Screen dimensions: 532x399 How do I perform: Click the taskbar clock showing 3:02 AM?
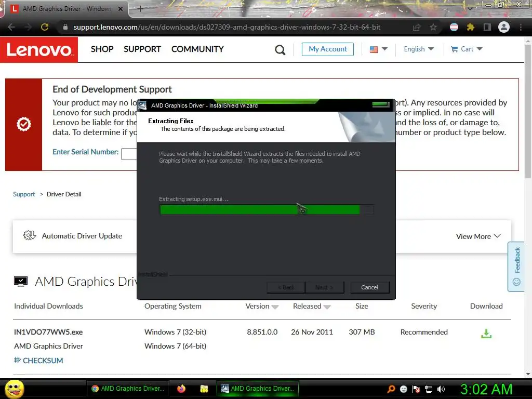(486, 389)
